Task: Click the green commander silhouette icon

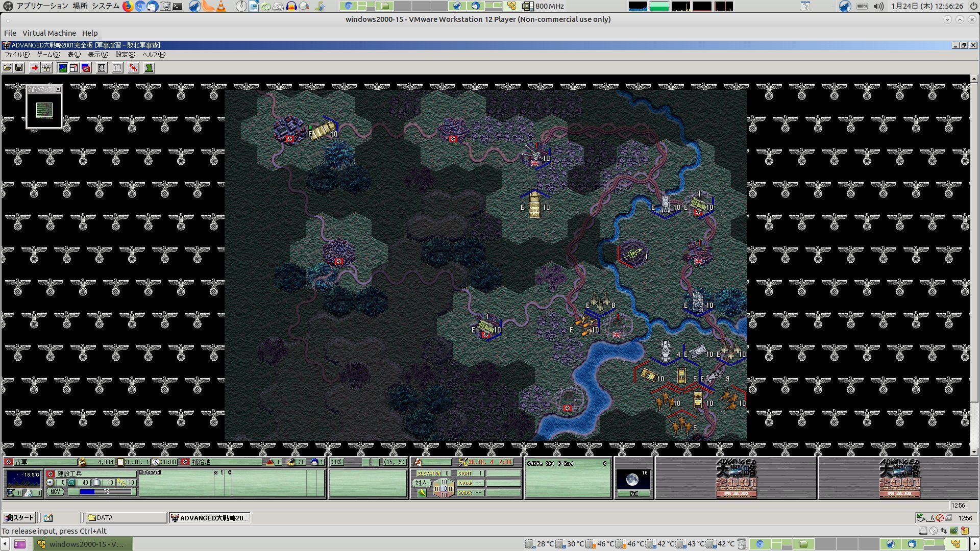Action: pos(149,68)
